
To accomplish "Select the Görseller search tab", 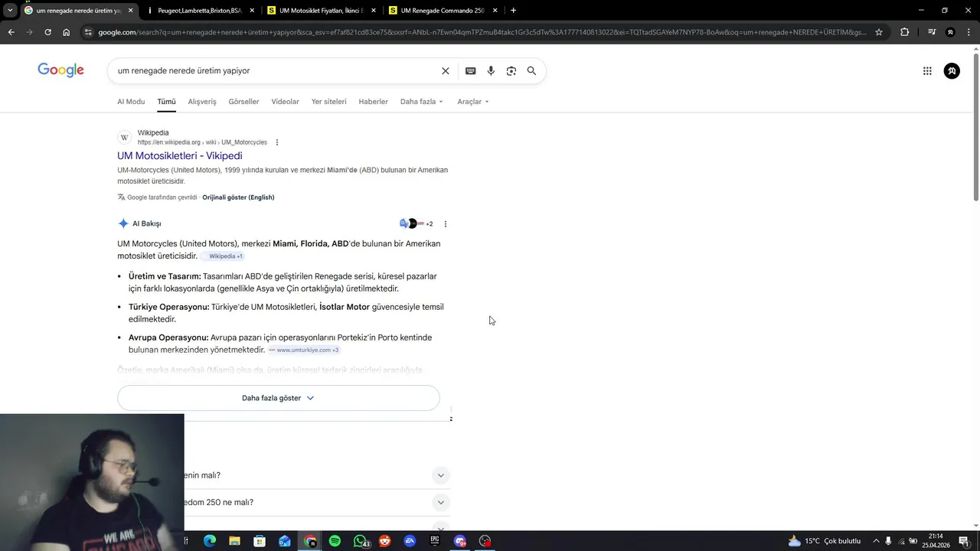I will tap(243, 102).
